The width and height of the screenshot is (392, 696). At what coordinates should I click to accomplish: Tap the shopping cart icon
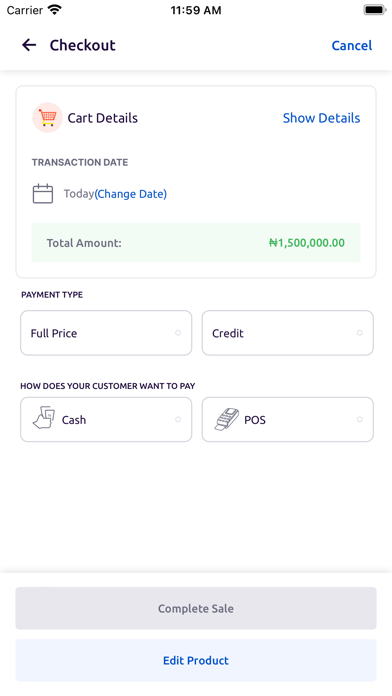click(48, 118)
